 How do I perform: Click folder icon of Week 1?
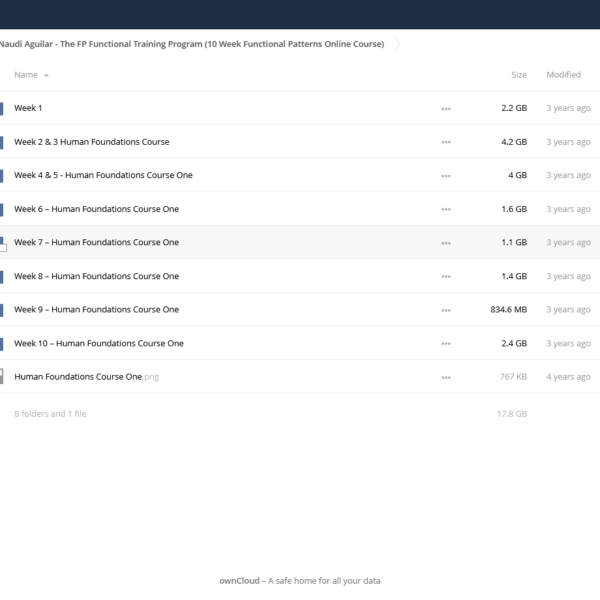pyautogui.click(x=2, y=109)
